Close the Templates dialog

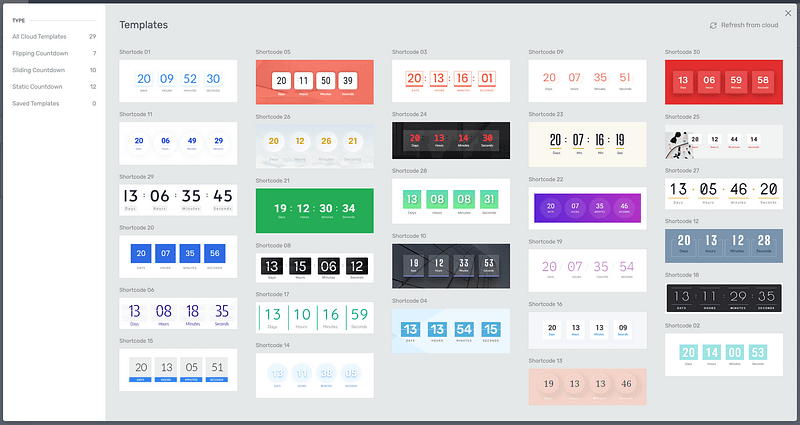coord(788,12)
